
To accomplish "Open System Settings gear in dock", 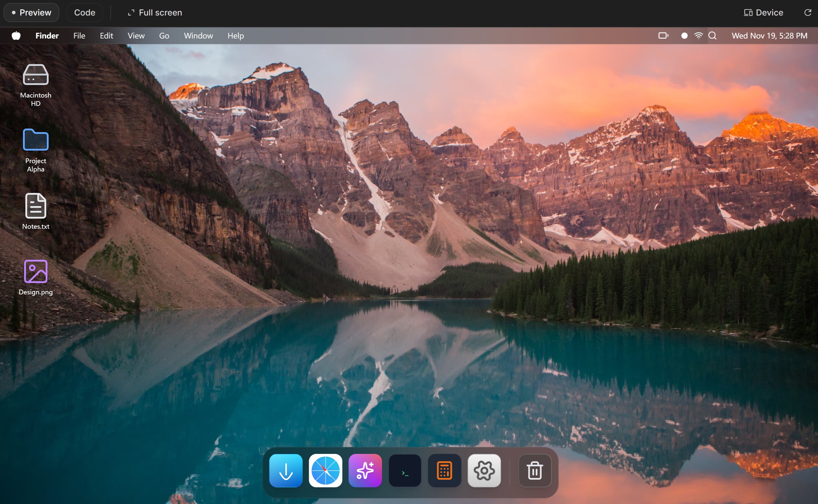I will click(x=484, y=470).
